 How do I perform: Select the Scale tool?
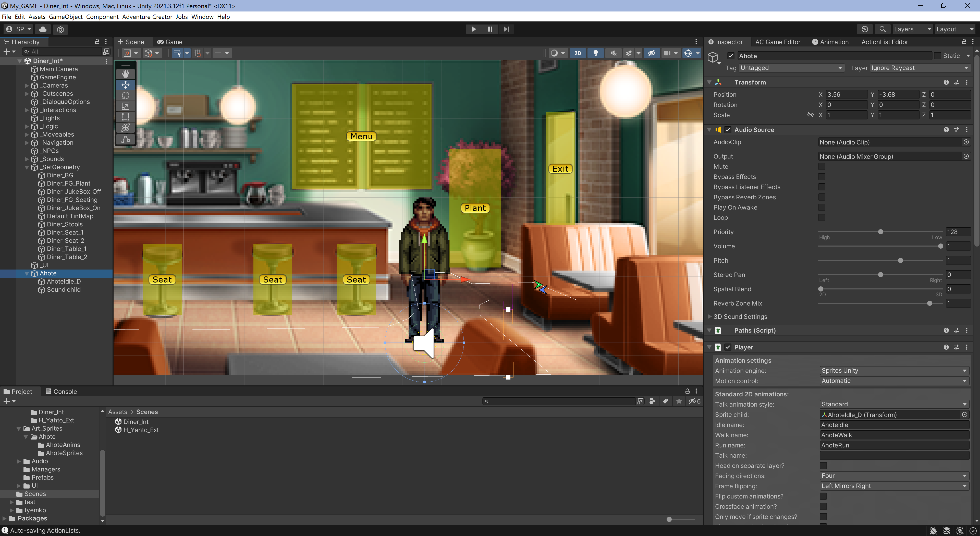pos(125,106)
